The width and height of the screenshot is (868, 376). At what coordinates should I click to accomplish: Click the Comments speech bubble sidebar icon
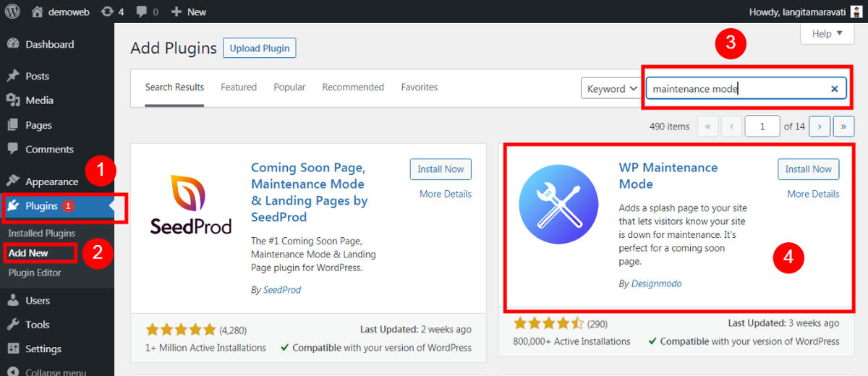(13, 150)
